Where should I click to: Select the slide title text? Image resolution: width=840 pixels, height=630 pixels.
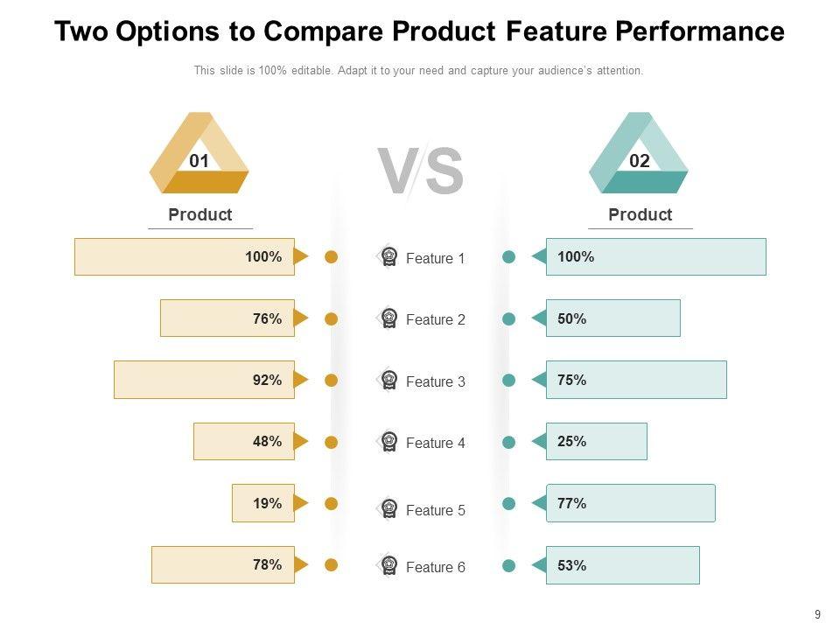click(419, 32)
